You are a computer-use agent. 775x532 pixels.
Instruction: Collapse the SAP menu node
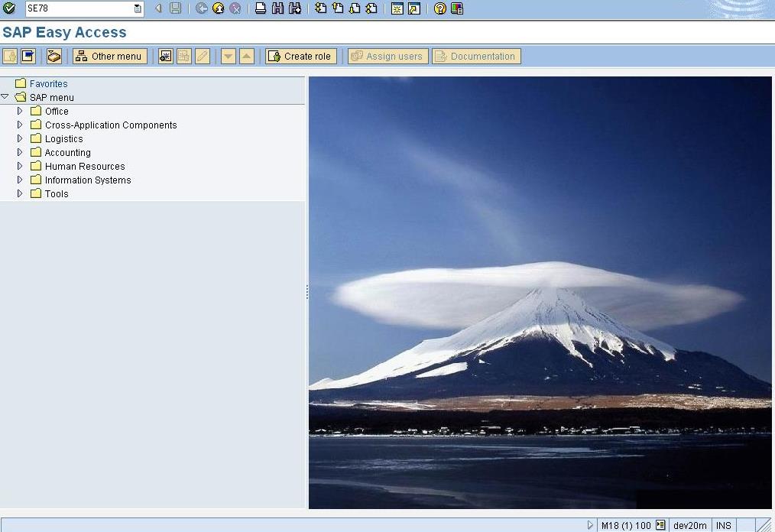point(6,97)
